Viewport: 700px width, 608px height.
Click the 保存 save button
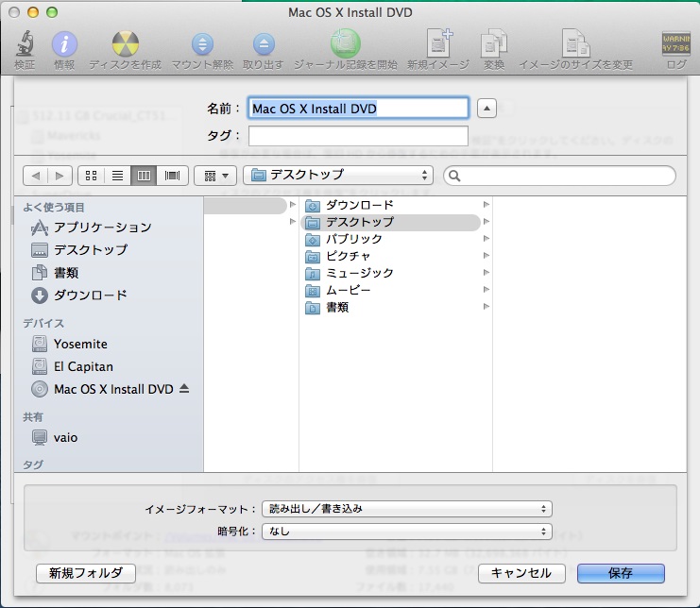[x=621, y=573]
